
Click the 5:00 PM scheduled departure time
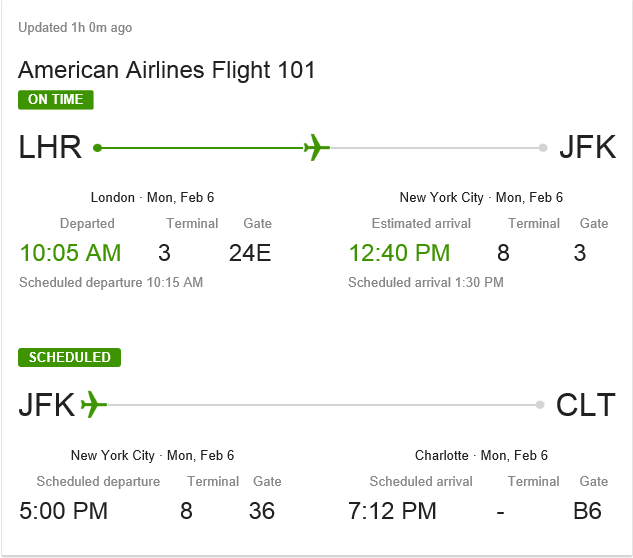pos(63,511)
